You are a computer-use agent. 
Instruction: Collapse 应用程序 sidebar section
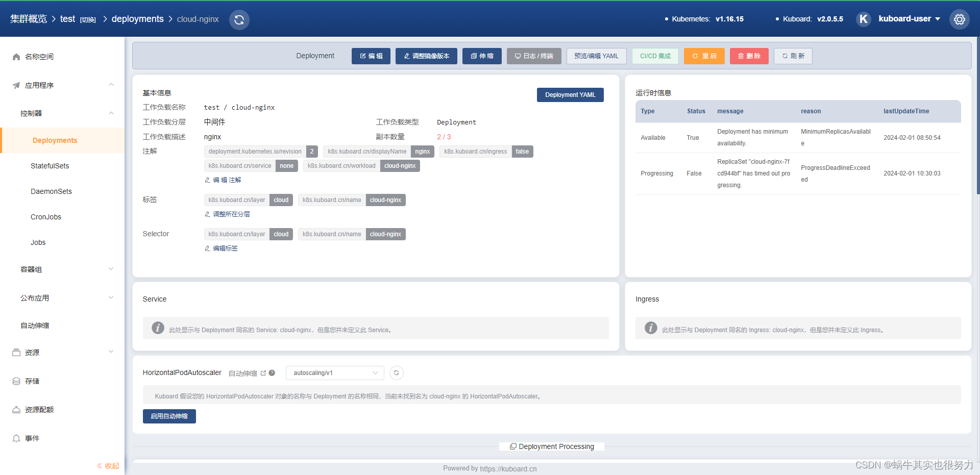pyautogui.click(x=62, y=85)
